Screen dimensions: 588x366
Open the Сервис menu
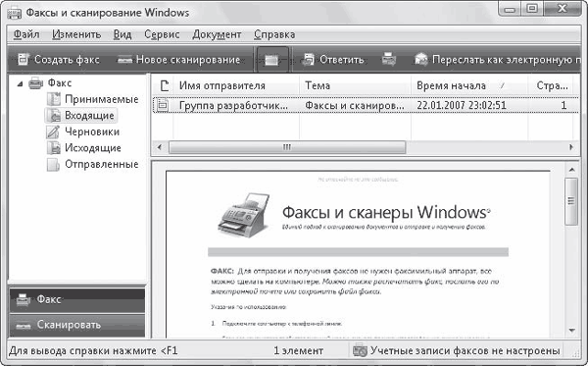162,34
